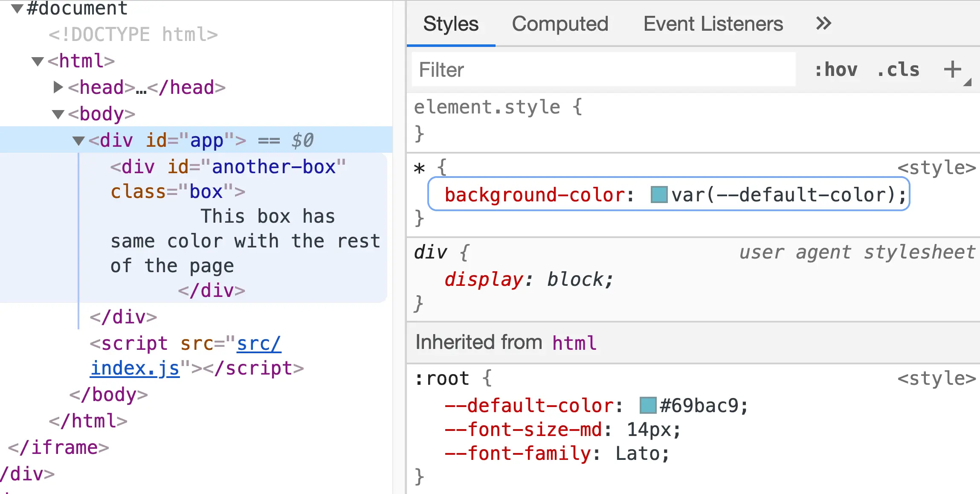Open the overflow (») tabs menu
The height and width of the screenshot is (494, 980).
pos(824,23)
